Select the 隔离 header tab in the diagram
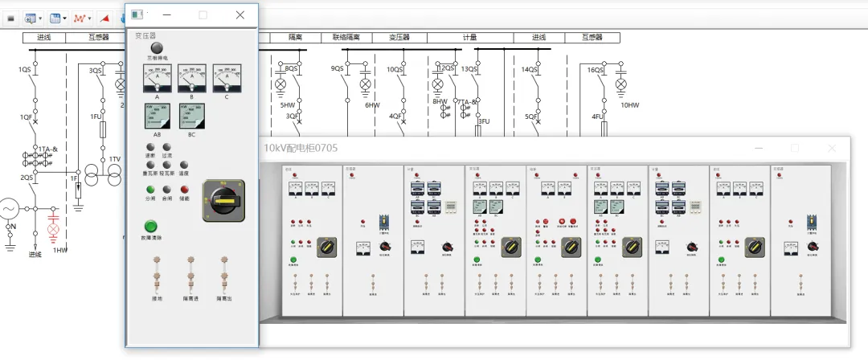The width and height of the screenshot is (868, 360). 295,38
